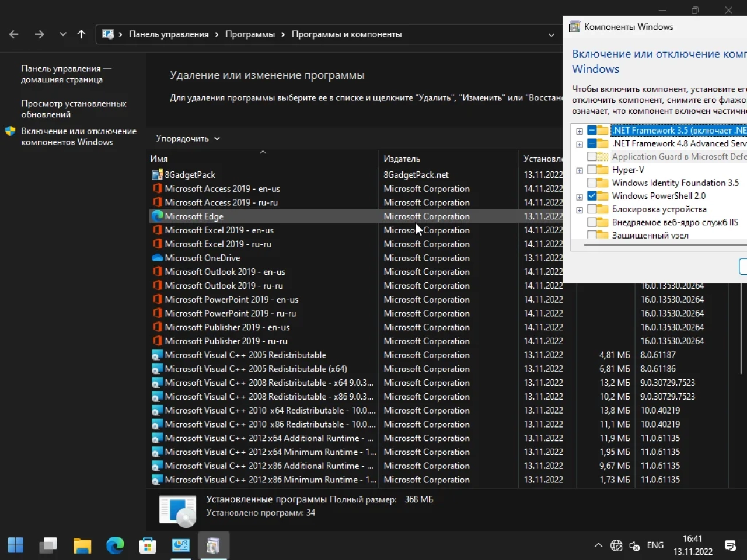747x560 pixels.
Task: Enable the Защищенный узел checkbox
Action: tap(592, 235)
